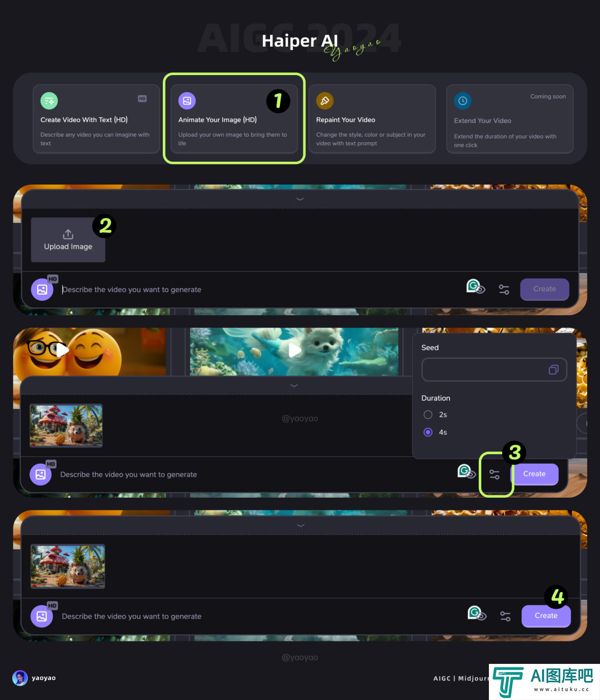Collapse the step 2 panel using top chevron
The width and height of the screenshot is (600, 700).
[x=300, y=199]
